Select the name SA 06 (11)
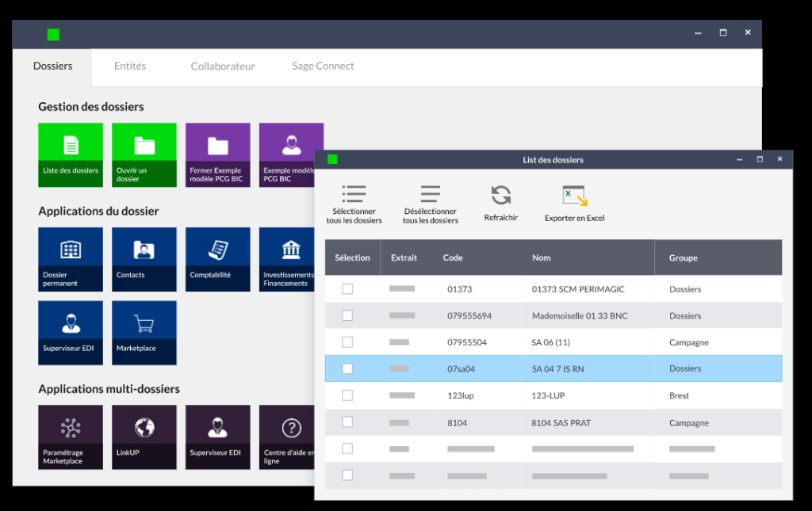Image resolution: width=812 pixels, height=511 pixels. pos(550,342)
